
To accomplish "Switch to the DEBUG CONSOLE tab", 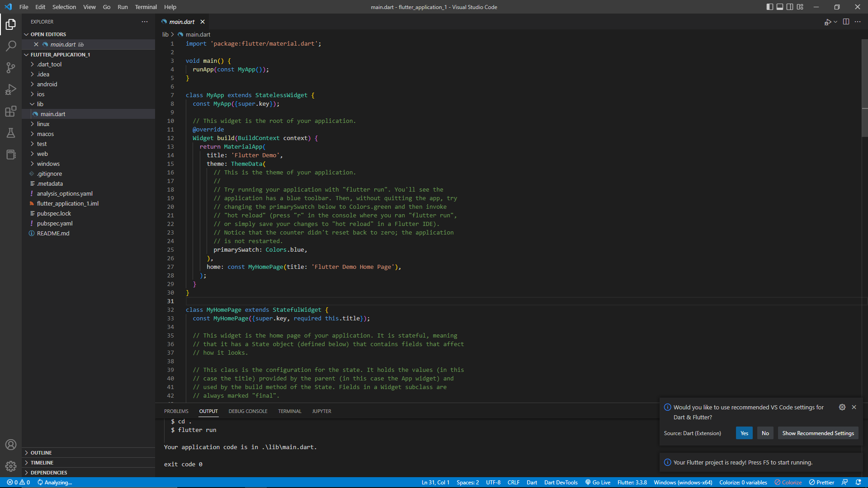I will pyautogui.click(x=248, y=411).
